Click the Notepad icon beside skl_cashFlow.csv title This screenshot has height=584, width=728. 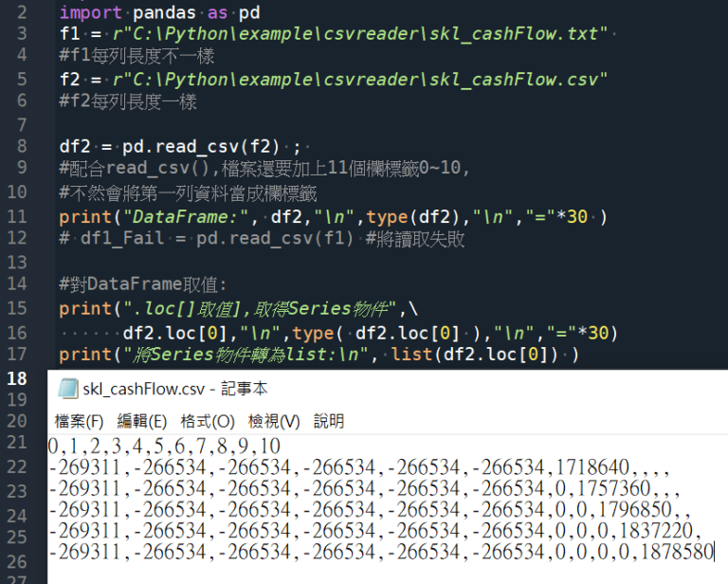click(68, 388)
